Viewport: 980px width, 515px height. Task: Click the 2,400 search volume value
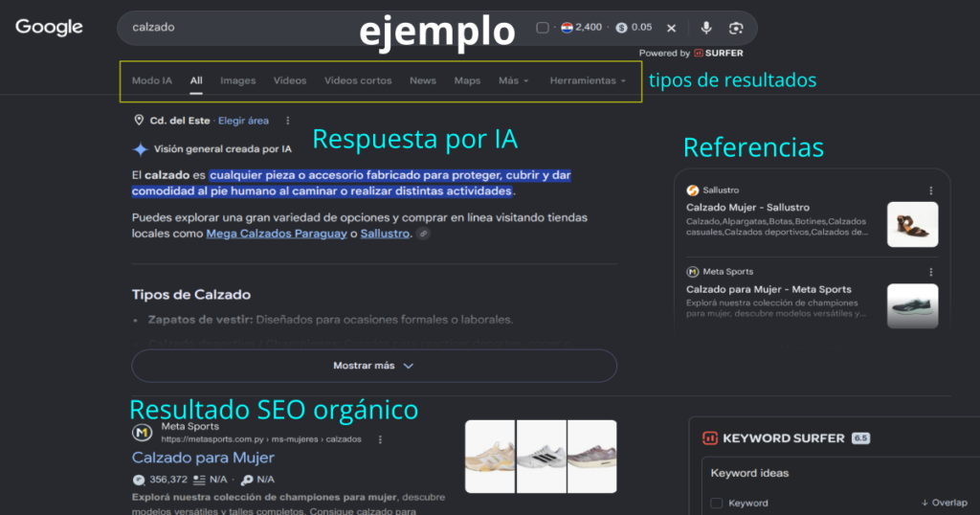click(x=589, y=28)
